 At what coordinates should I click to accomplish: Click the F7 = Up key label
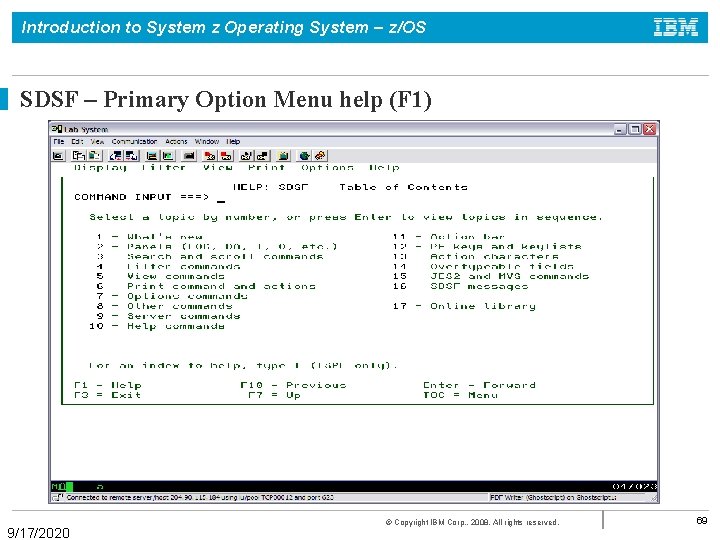click(275, 395)
